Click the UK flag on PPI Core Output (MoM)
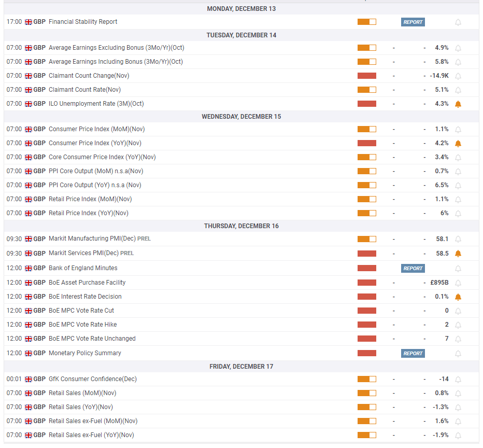Viewport: 483px width, 448px height. 29,171
